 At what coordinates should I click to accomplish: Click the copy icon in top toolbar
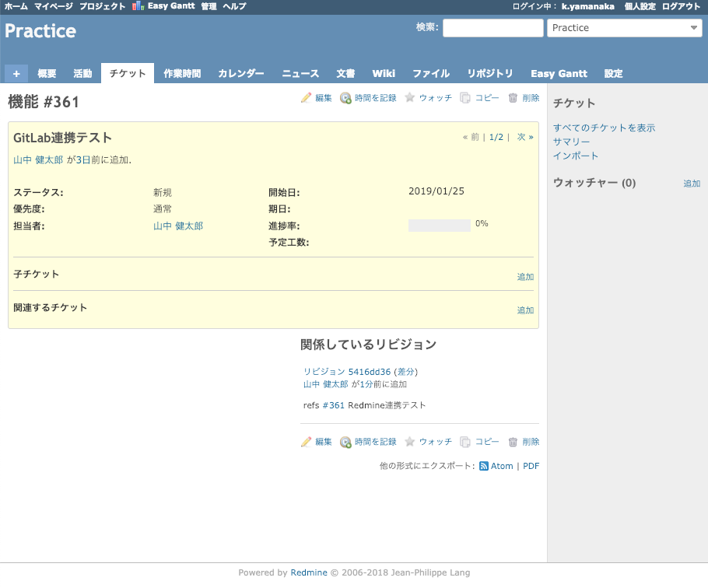465,98
